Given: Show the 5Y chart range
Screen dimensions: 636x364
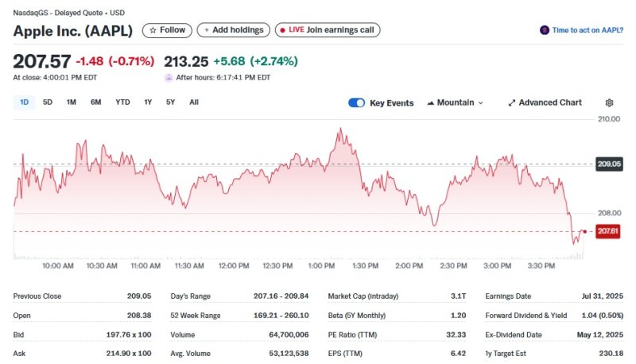Looking at the screenshot, I should (170, 103).
